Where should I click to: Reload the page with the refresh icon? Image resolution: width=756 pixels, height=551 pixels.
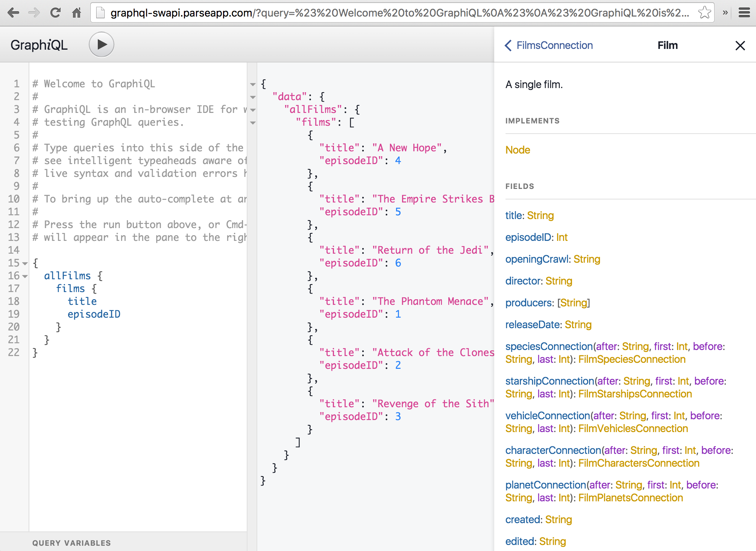tap(55, 13)
